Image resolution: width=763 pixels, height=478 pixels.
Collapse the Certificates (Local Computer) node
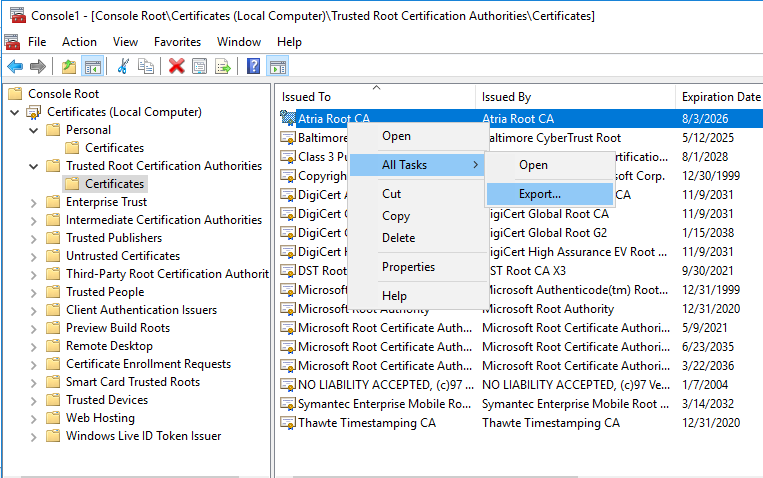15,112
